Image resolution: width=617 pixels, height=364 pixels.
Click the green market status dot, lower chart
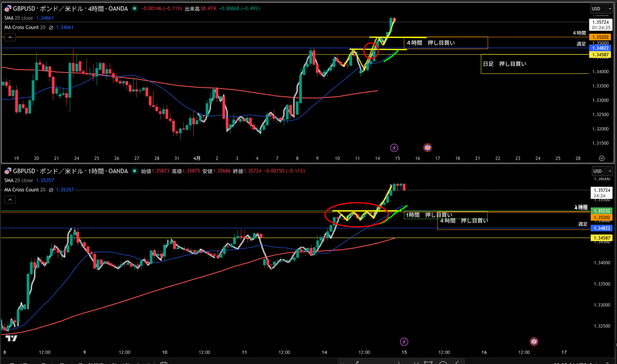tap(134, 171)
